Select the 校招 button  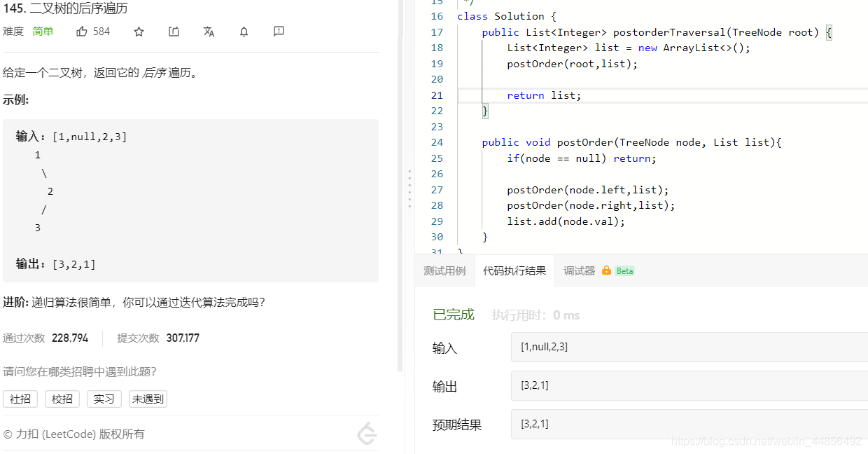tap(62, 399)
